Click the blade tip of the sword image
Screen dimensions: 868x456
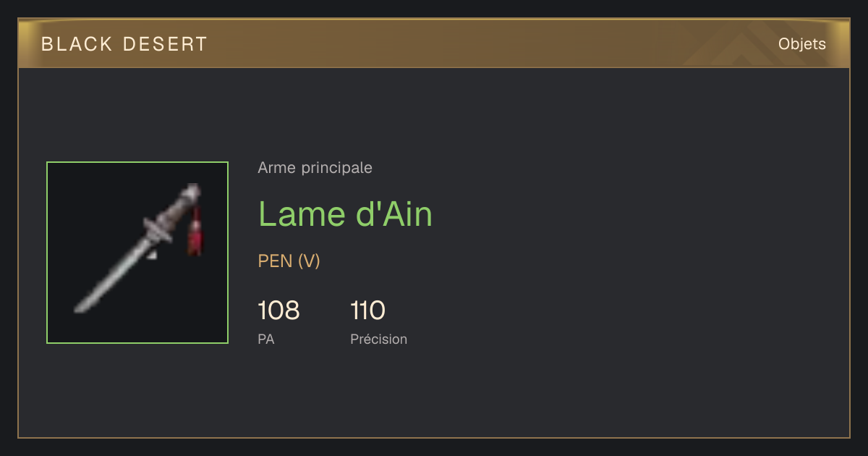point(80,307)
